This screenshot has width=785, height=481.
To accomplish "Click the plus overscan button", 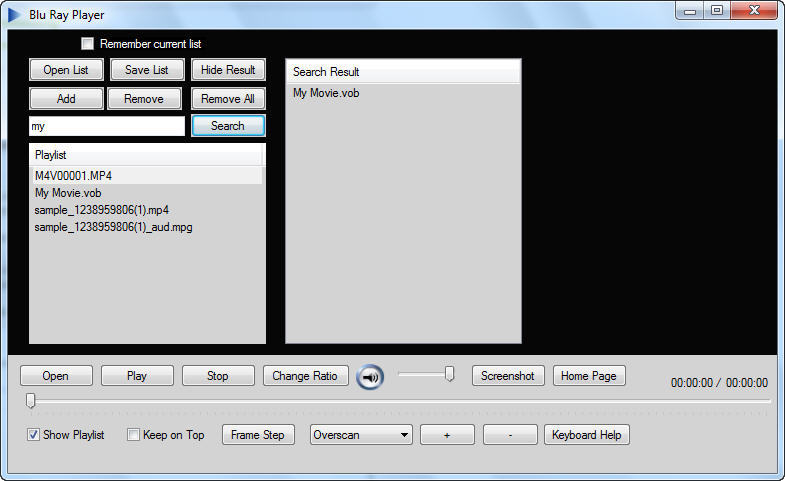I will click(x=447, y=435).
